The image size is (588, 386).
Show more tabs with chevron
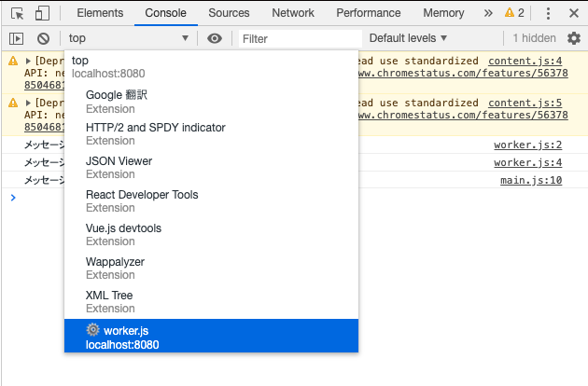[488, 13]
